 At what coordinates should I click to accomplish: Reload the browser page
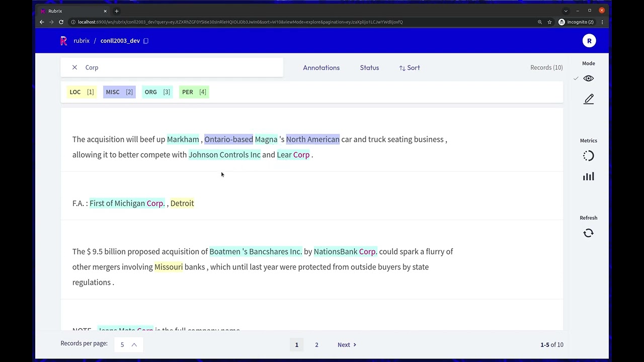tap(61, 22)
